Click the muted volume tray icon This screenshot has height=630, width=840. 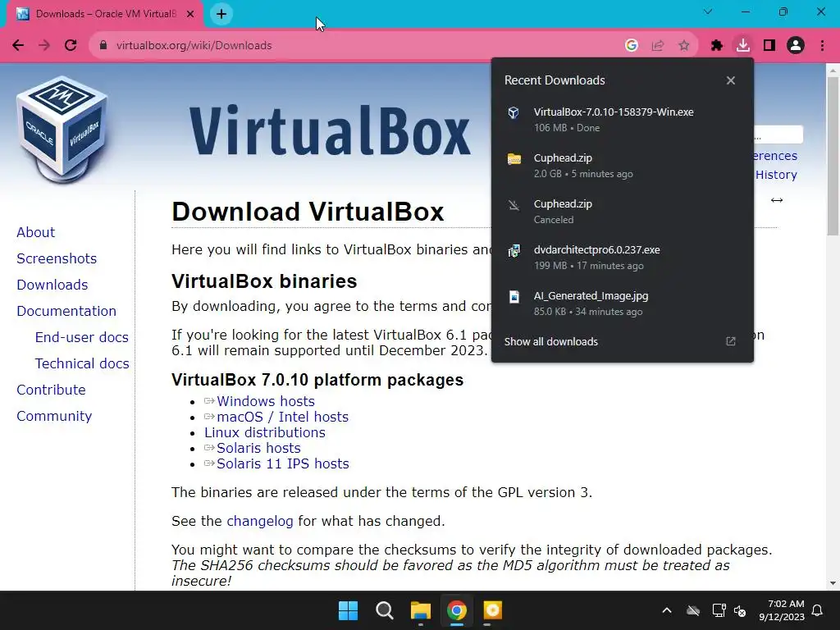(x=740, y=610)
